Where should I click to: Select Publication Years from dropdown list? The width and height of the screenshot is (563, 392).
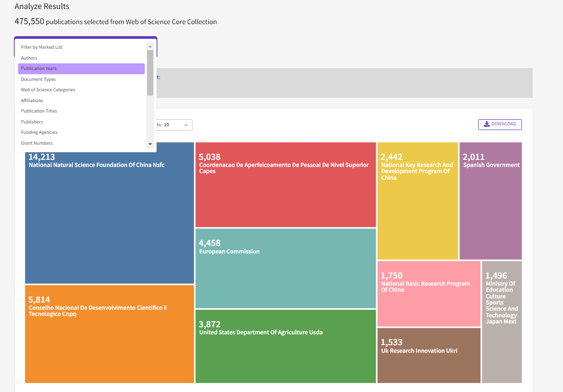pyautogui.click(x=81, y=69)
